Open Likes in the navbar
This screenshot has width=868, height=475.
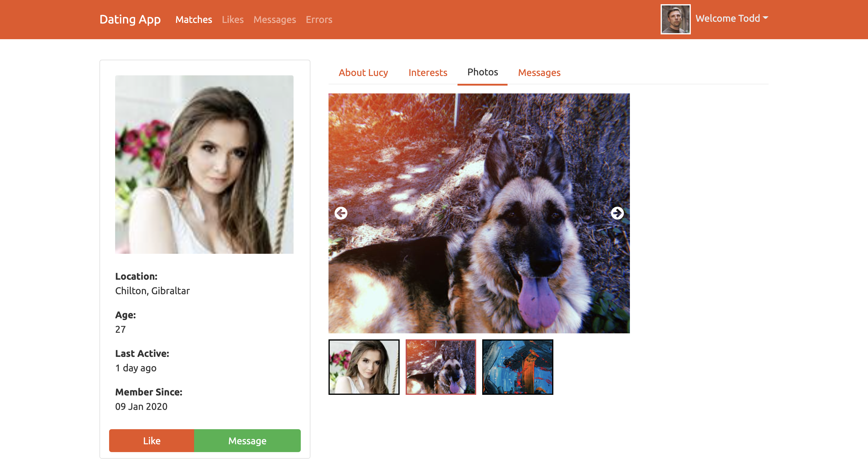coord(232,20)
